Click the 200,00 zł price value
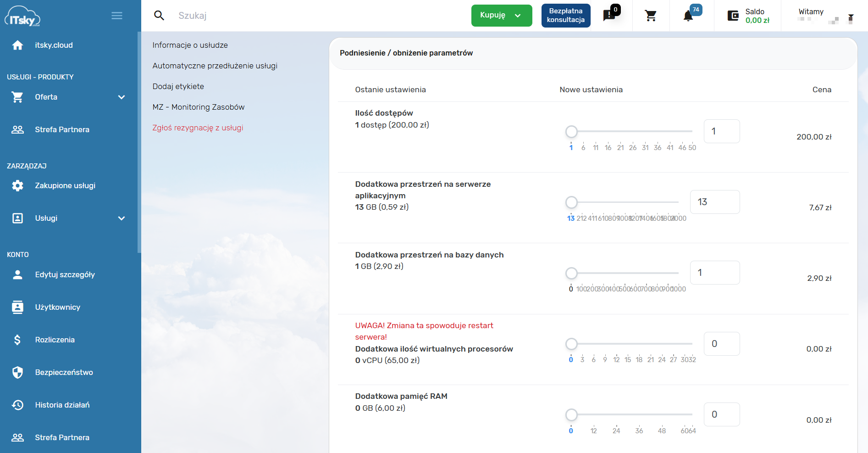Screen dimensions: 868x453 tap(814, 137)
